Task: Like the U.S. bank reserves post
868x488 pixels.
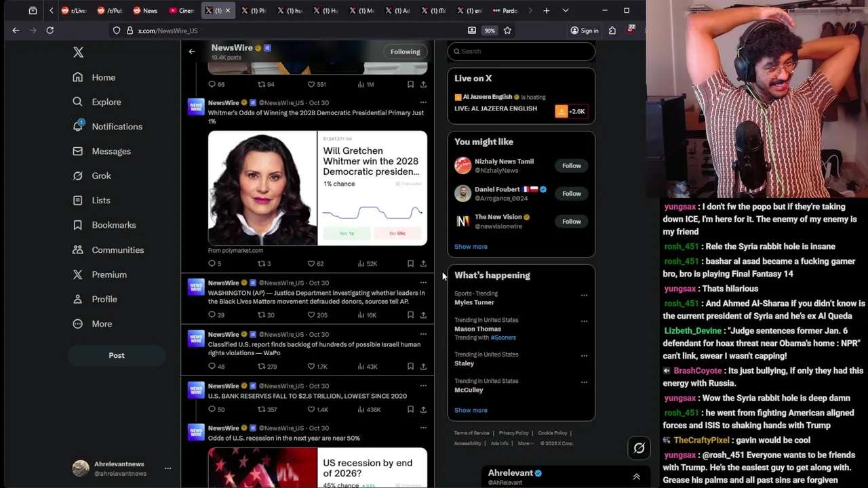Action: point(317,410)
